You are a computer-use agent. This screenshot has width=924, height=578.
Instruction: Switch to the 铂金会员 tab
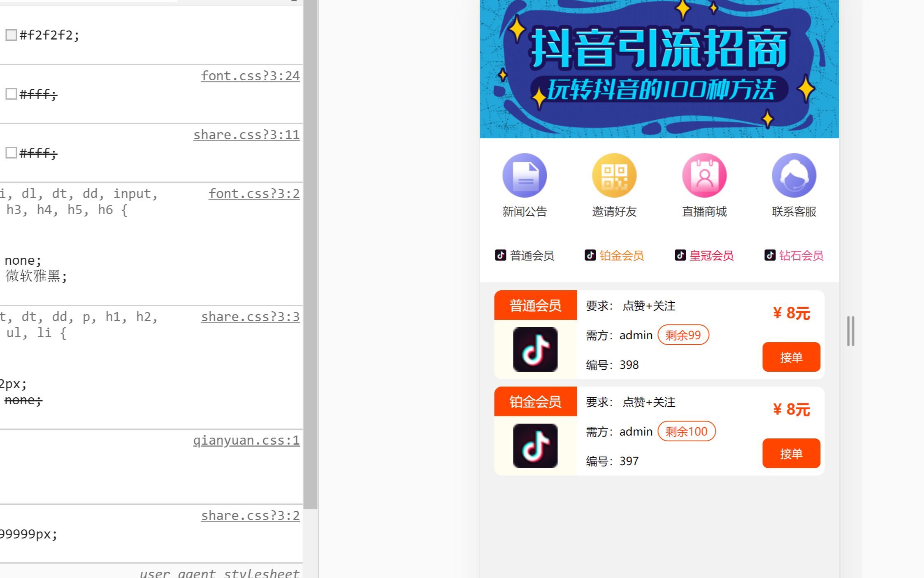tap(621, 256)
